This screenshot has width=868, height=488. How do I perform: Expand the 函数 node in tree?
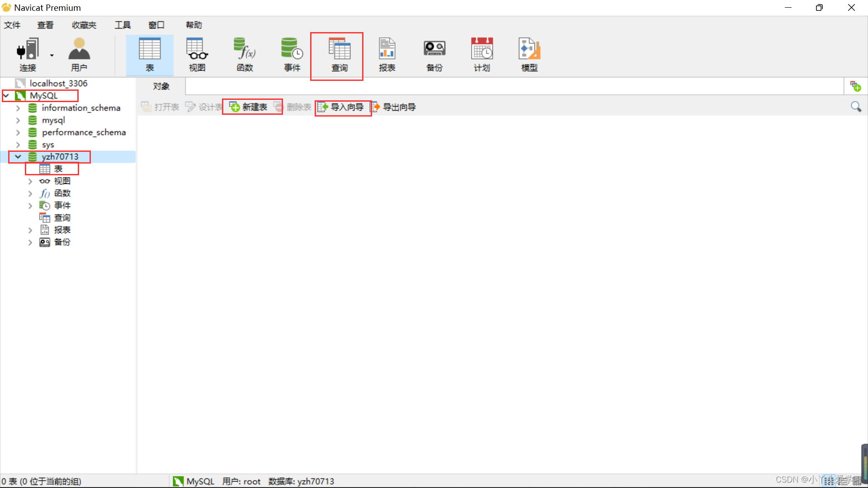point(30,193)
